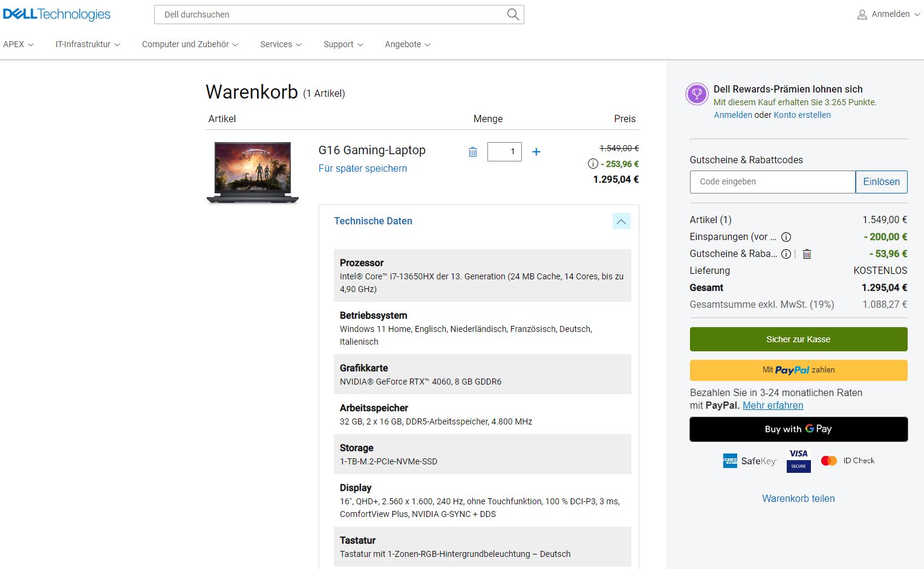Screen dimensions: 924x569
Task: Click the Dell Rewards trophy icon
Action: coord(697,94)
